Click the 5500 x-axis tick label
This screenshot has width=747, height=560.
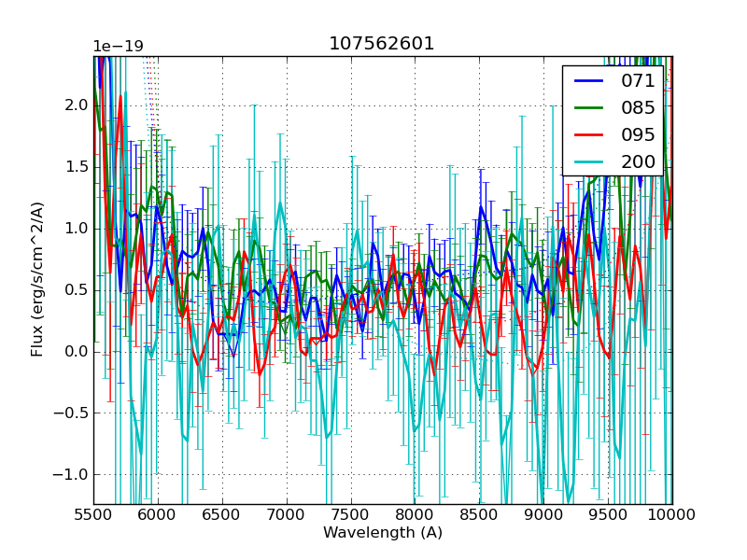(x=94, y=514)
